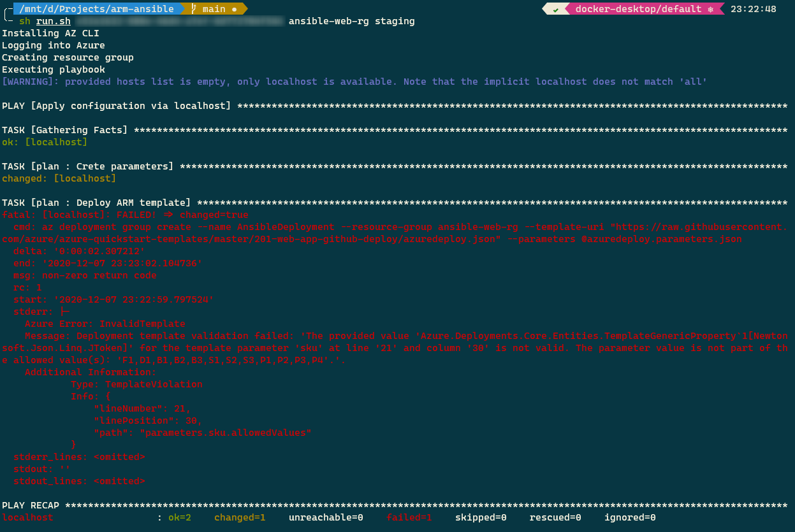This screenshot has height=532, width=795.
Task: Click the /mnt/d/Projects/arm-ansible path segment
Action: [x=96, y=9]
